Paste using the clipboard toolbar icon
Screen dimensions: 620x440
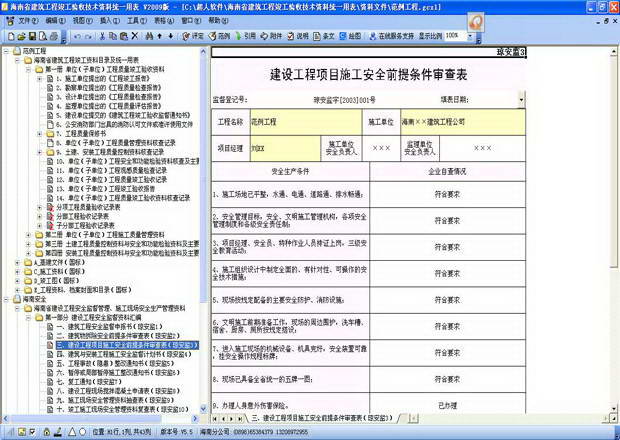tap(124, 36)
